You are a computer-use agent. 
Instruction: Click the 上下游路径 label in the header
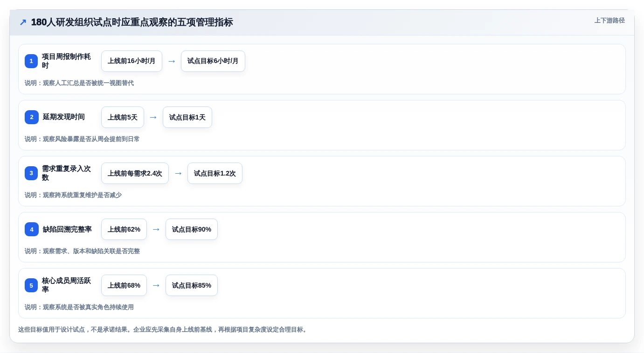coord(609,21)
